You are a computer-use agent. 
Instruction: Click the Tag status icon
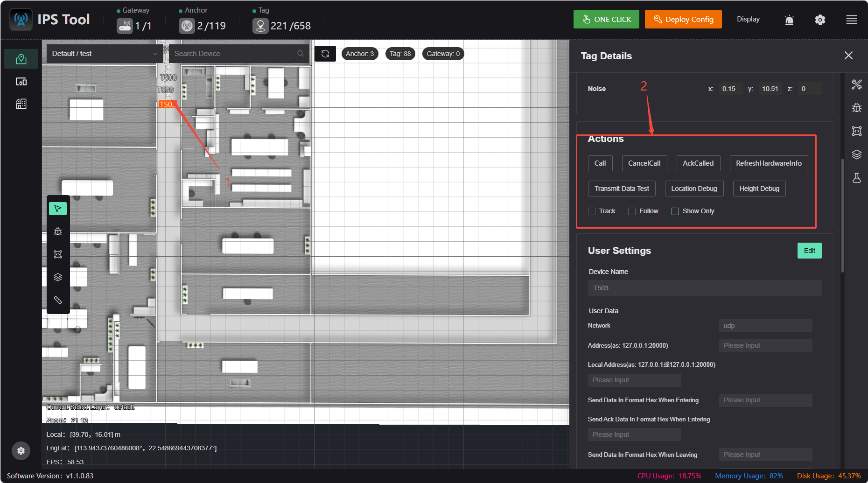(260, 26)
